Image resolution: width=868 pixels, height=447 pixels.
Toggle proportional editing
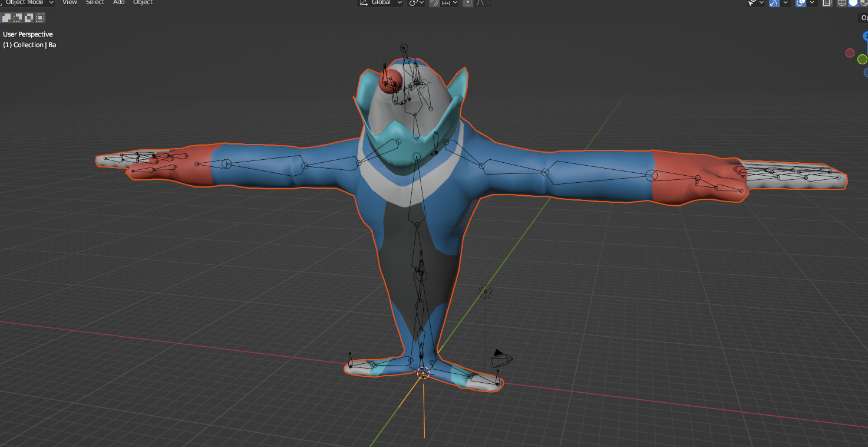point(468,3)
